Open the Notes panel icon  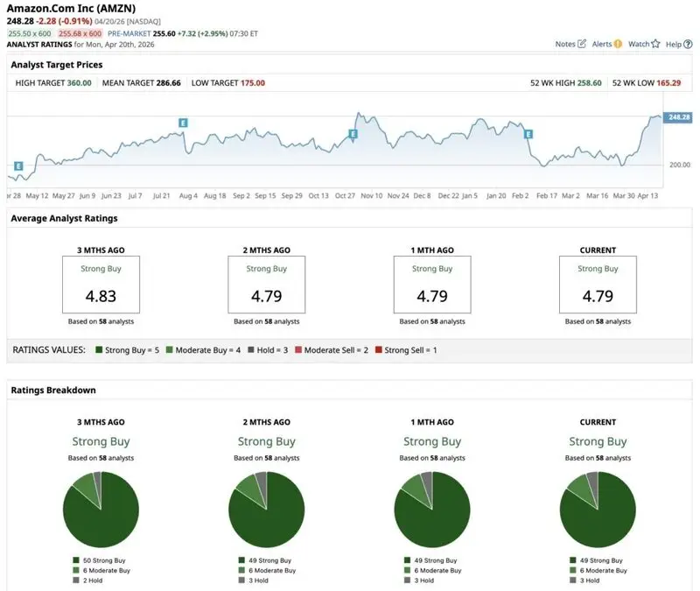click(x=581, y=43)
